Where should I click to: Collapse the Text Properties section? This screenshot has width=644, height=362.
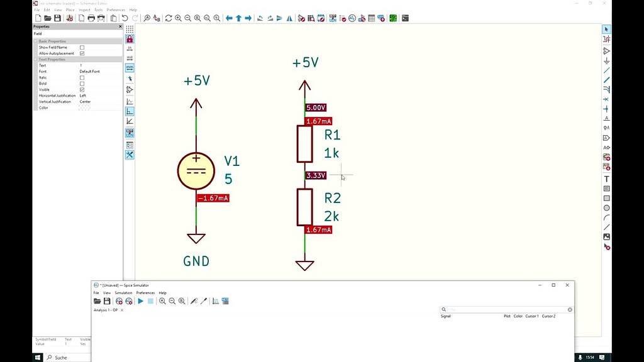[x=36, y=60]
